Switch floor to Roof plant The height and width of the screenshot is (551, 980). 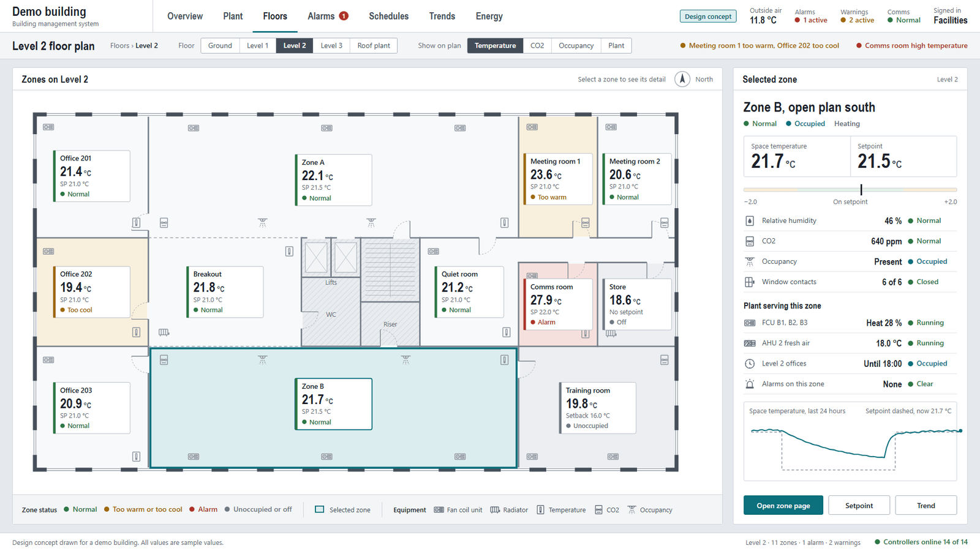(374, 46)
